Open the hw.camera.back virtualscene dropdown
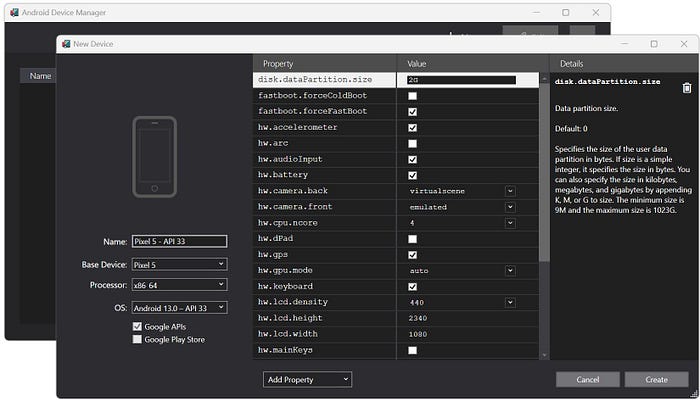The image size is (700, 401). point(510,191)
